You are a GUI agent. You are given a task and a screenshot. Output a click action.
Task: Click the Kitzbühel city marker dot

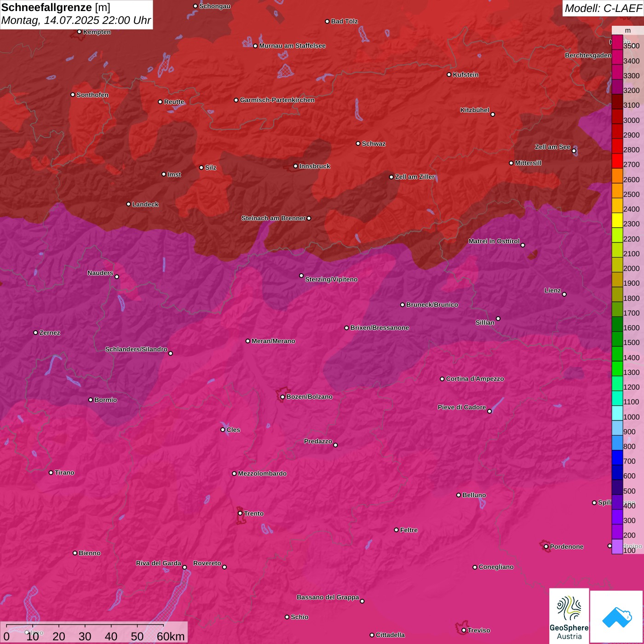(493, 115)
